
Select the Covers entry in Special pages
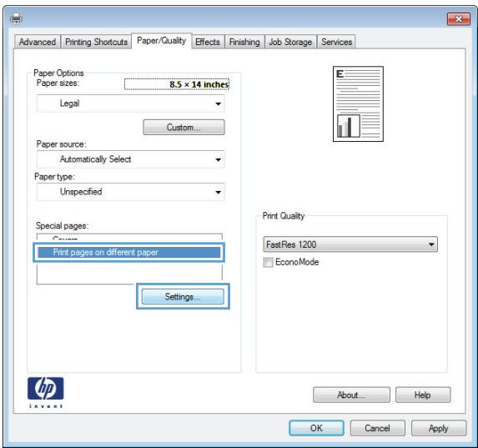point(129,239)
